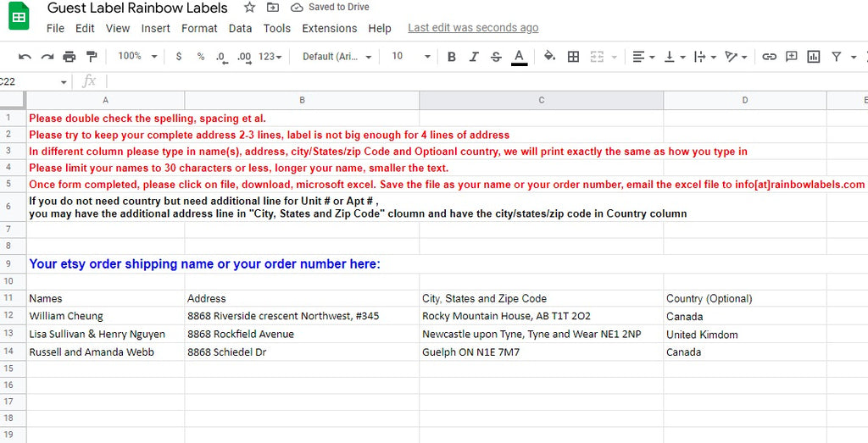
Task: Click the formula bar input
Action: tap(487, 82)
